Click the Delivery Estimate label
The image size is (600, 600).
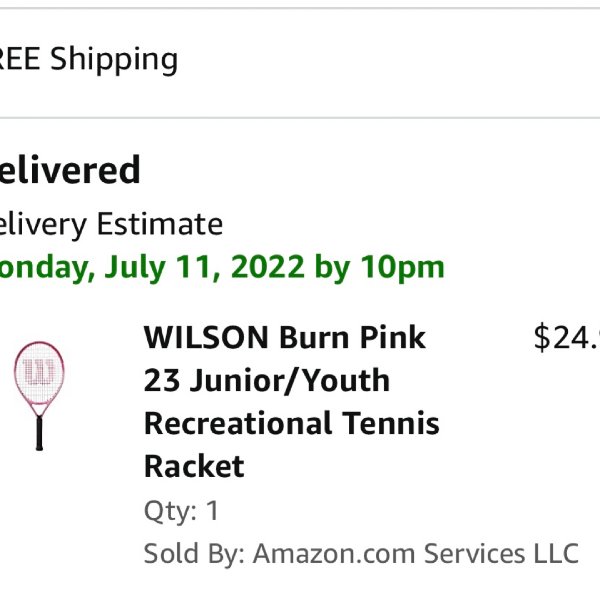(111, 224)
